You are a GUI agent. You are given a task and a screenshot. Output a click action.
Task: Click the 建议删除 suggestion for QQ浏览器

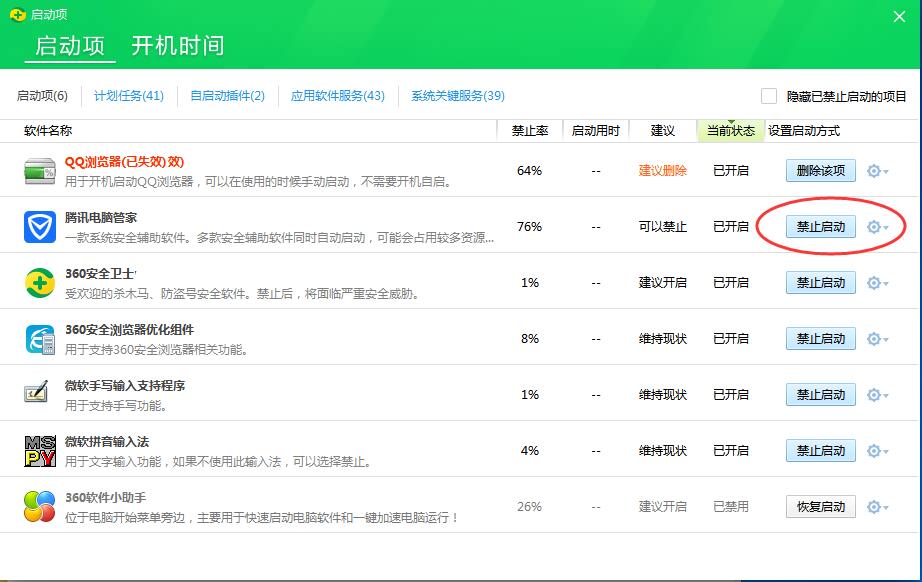(663, 170)
